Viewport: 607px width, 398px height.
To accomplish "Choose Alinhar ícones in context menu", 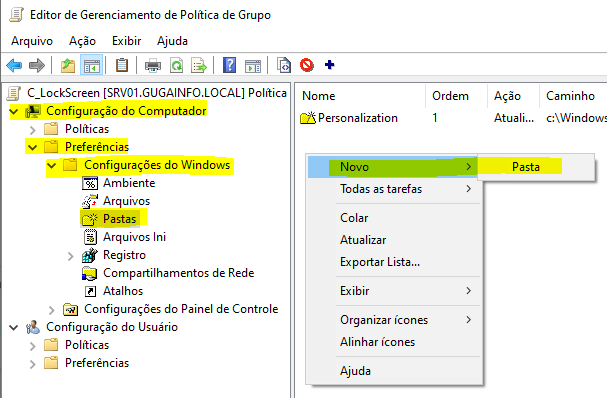I will [x=394, y=342].
